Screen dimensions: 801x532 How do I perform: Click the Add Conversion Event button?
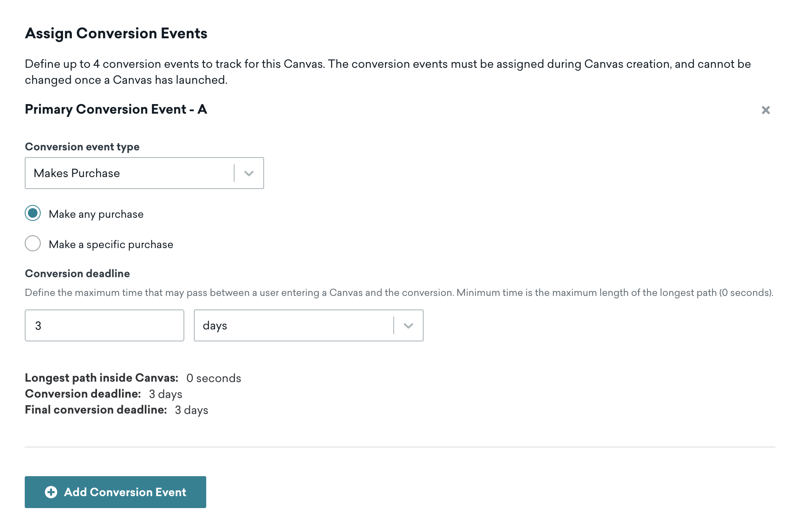point(115,492)
